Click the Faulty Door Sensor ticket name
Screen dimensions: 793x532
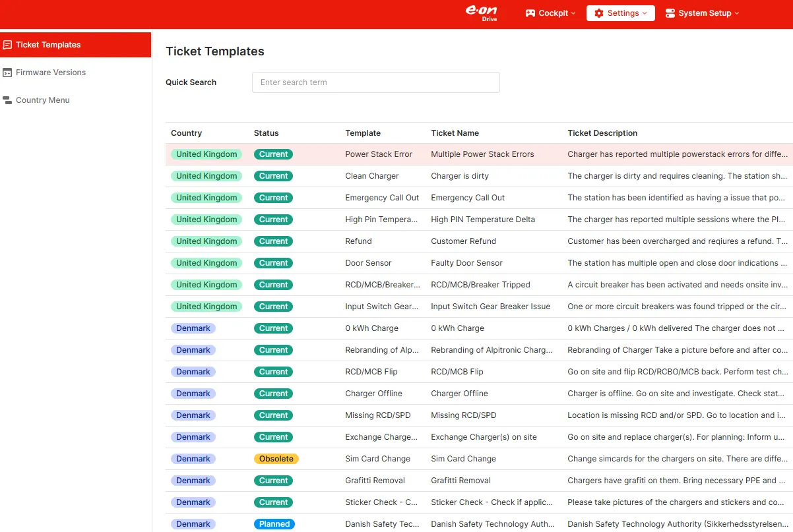click(x=466, y=263)
